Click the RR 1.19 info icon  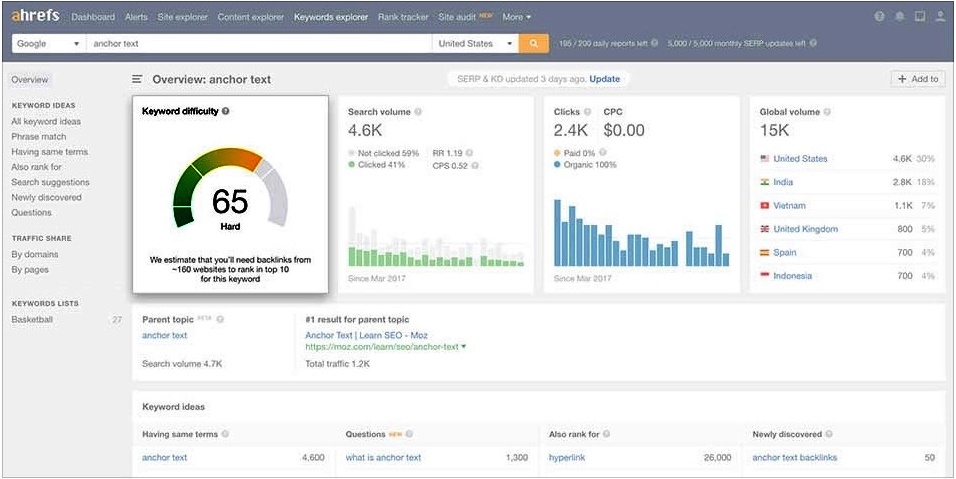[469, 153]
